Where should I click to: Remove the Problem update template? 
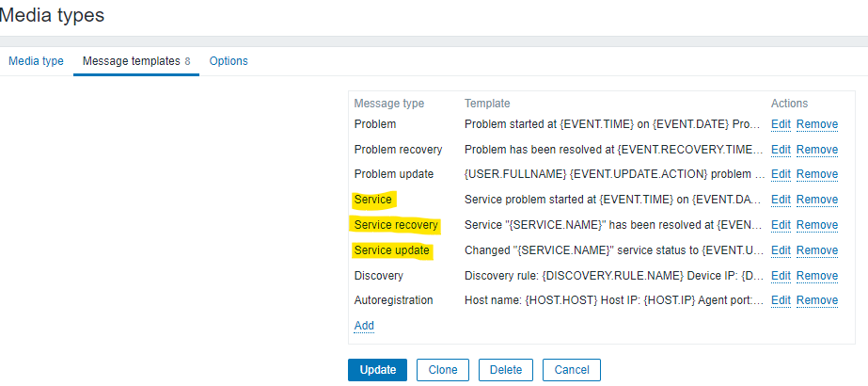[x=816, y=174]
